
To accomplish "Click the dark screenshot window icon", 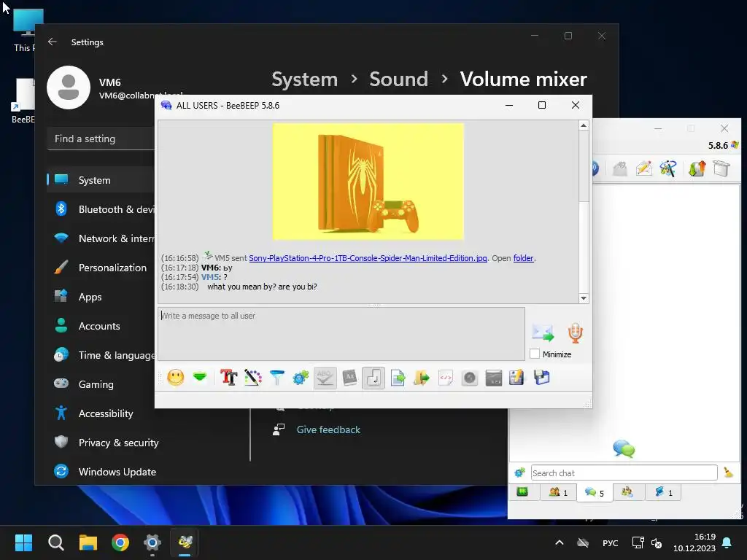I will 494,378.
